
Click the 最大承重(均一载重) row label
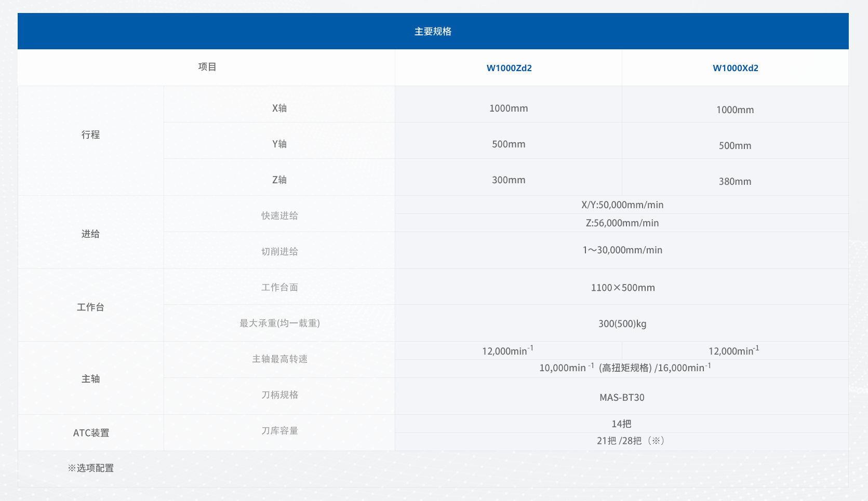279,323
